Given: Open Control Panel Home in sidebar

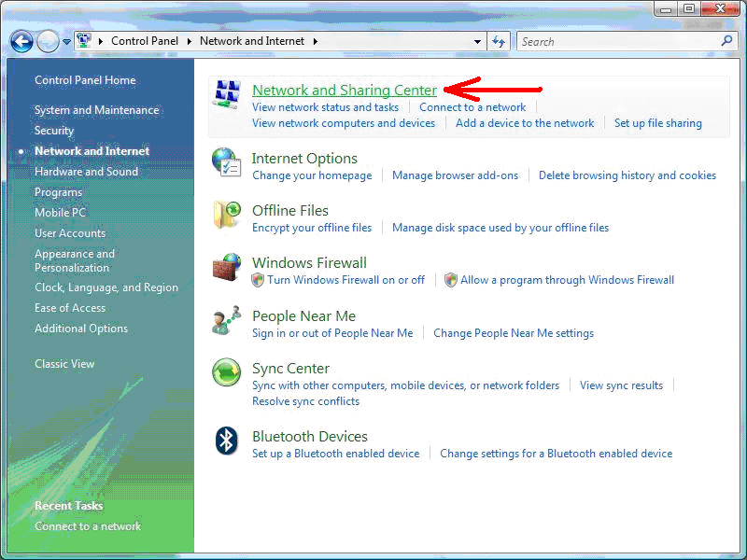Looking at the screenshot, I should click(85, 80).
